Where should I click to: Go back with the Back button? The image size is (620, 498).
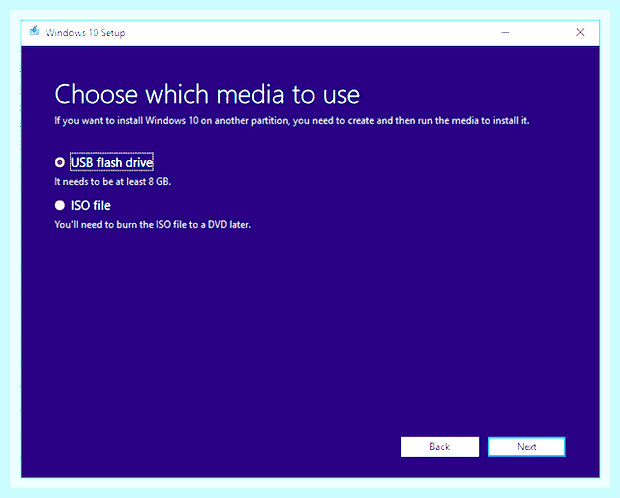440,447
